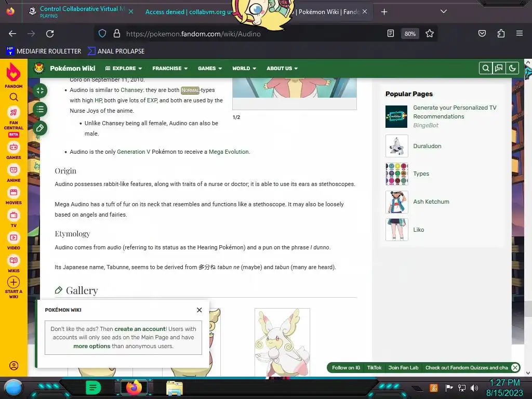Toggle reader view icon

pyautogui.click(x=391, y=33)
